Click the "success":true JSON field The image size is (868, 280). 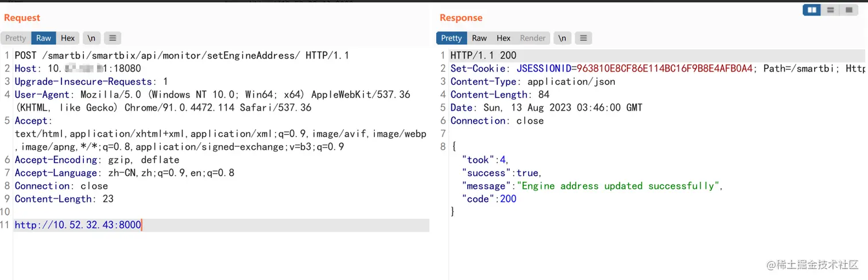(x=502, y=173)
